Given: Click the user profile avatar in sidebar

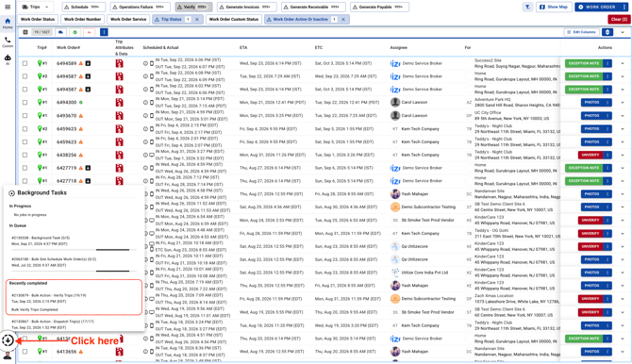Looking at the screenshot, I should point(8,356).
